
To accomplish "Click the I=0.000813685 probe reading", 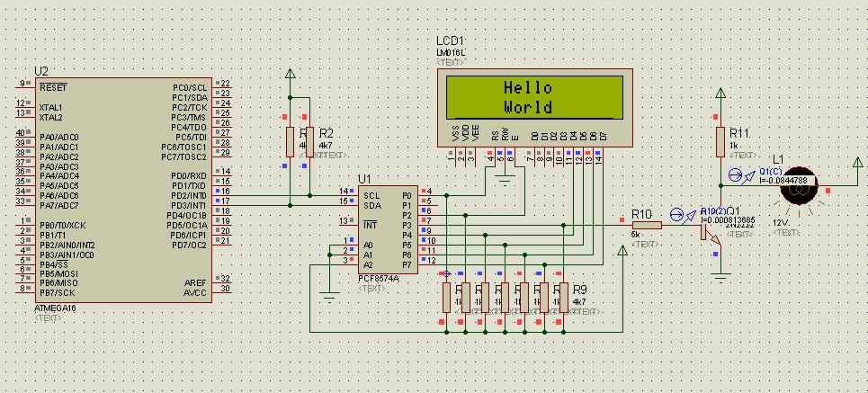I will (728, 219).
